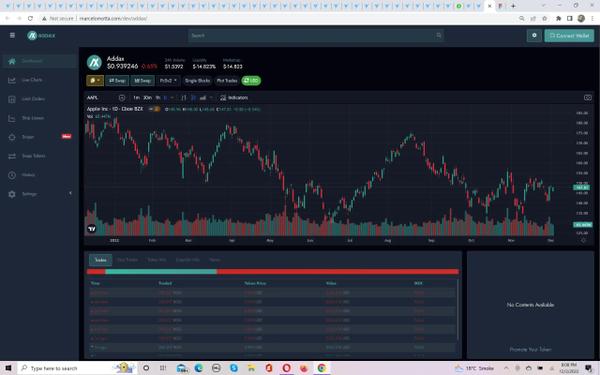Screen dimensions: 600x375
Task: Click the Promote Your Token link
Action: pos(530,349)
